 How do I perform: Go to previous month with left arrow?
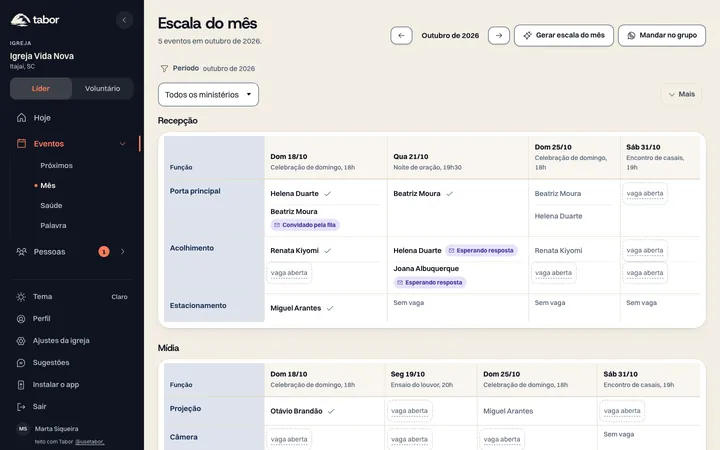pos(401,35)
